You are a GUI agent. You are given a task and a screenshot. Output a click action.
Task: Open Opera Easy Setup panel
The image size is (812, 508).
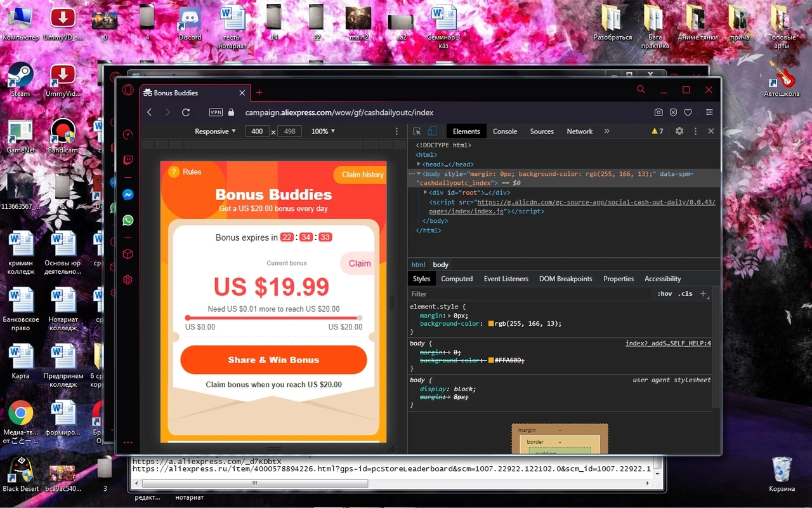coord(709,112)
